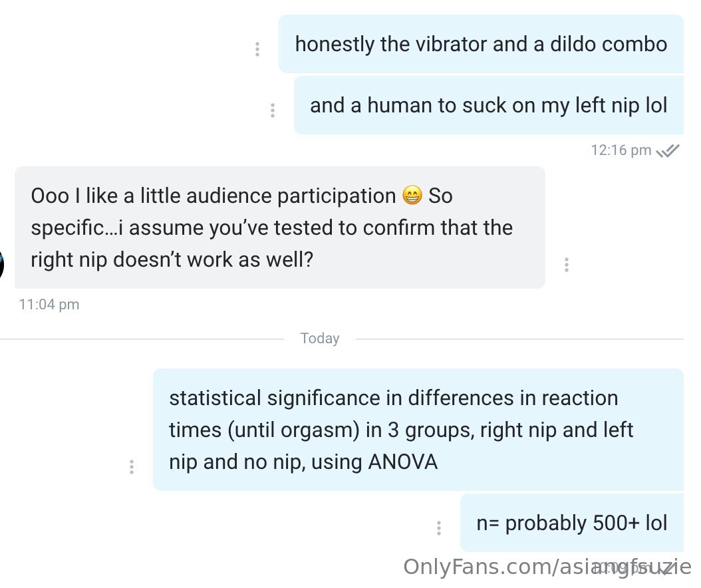Image resolution: width=701 pixels, height=588 pixels.
Task: Click the "Today" date divider
Action: tap(319, 339)
